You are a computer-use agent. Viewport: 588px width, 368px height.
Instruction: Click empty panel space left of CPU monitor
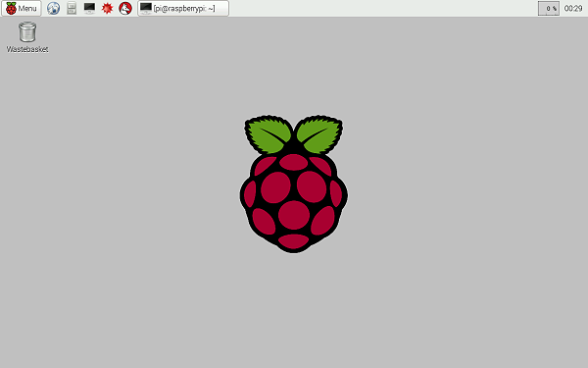382,8
